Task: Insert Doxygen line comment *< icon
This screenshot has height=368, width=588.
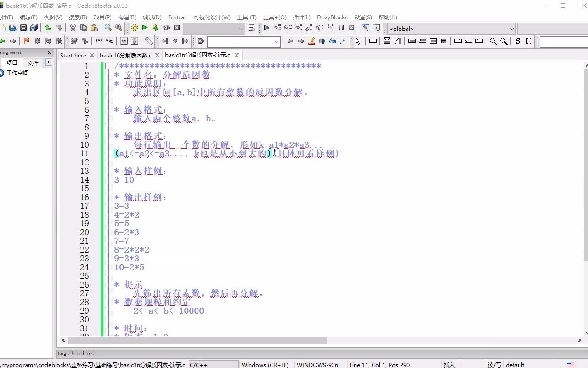Action: (109, 41)
